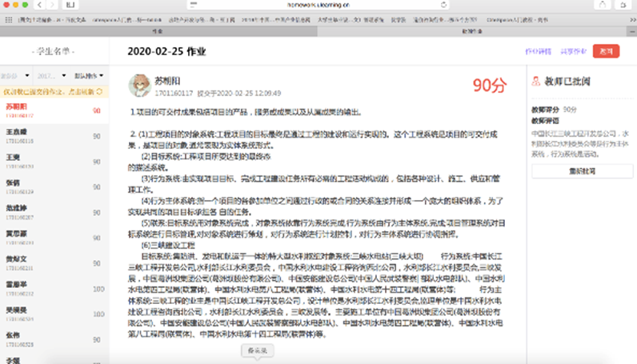Image resolution: width=637 pixels, height=364 pixels.
Task: Open the bookmarks grid icon in favorites bar
Action: pos(7,16)
